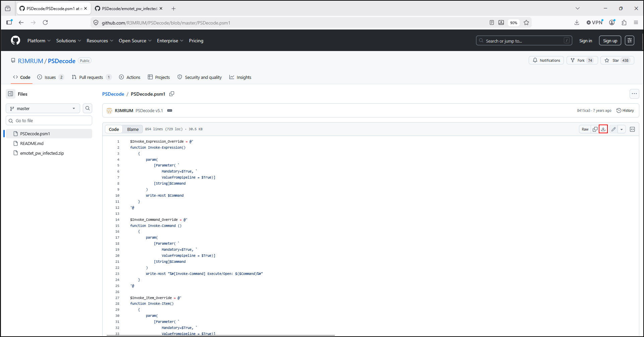
Task: Collapse the Files side panel
Action: click(11, 94)
